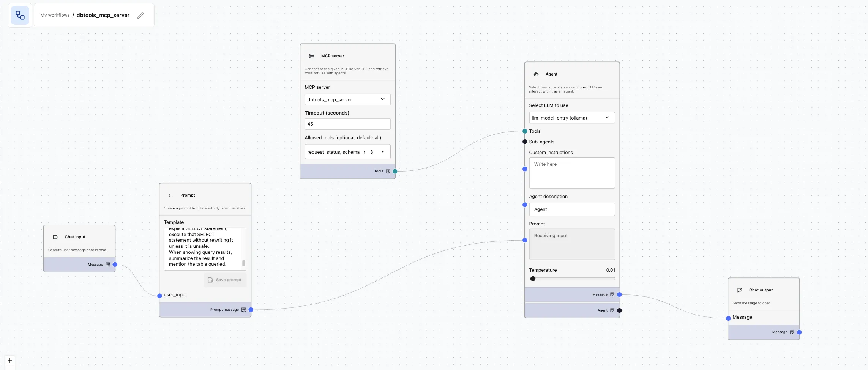Click the Save prompt button
This screenshot has width=868, height=370.
225,280
